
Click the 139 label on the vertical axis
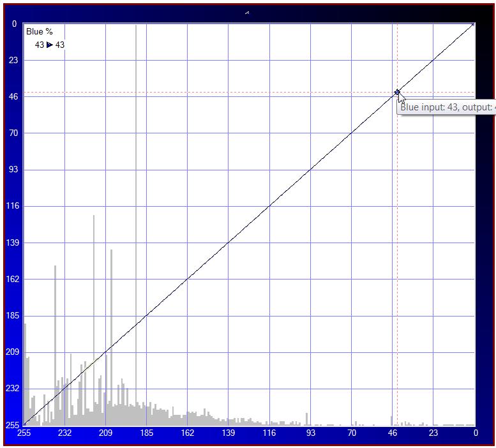[11, 243]
